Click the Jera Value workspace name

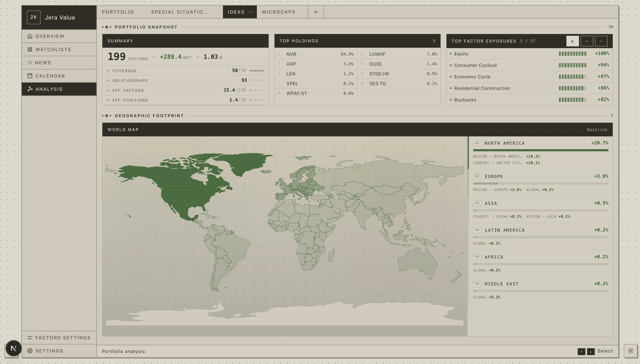[x=60, y=18]
